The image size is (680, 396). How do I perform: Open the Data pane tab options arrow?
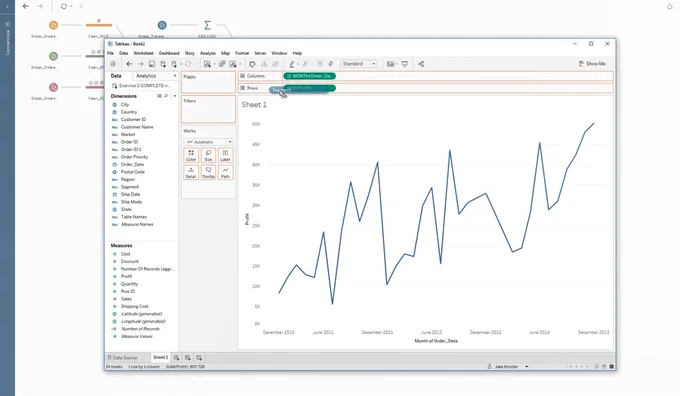click(175, 76)
